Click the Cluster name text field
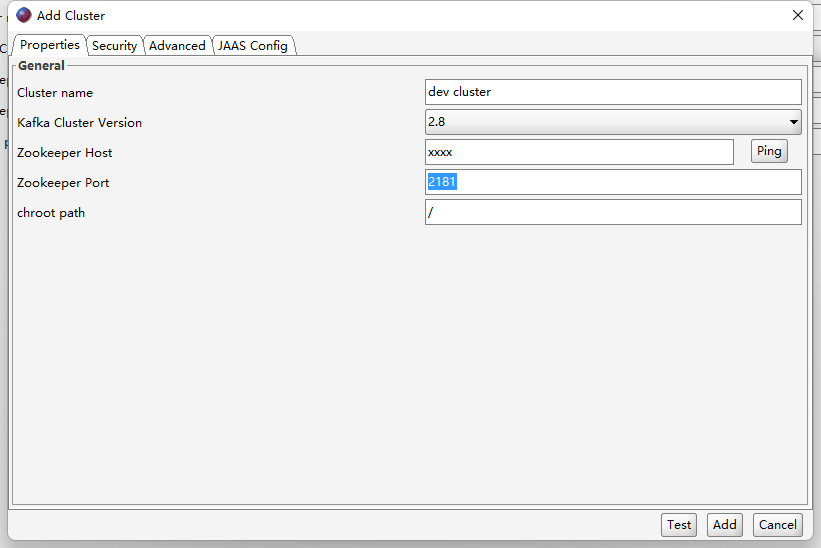The image size is (821, 548). pyautogui.click(x=612, y=92)
